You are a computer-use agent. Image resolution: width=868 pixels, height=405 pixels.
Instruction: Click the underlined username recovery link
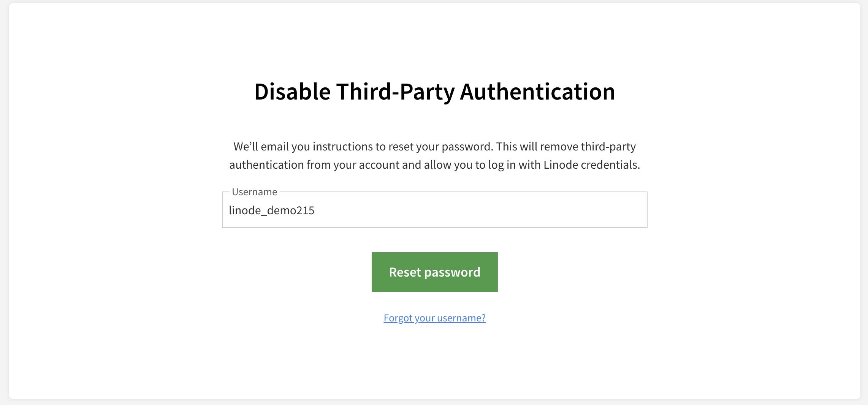pyautogui.click(x=434, y=318)
